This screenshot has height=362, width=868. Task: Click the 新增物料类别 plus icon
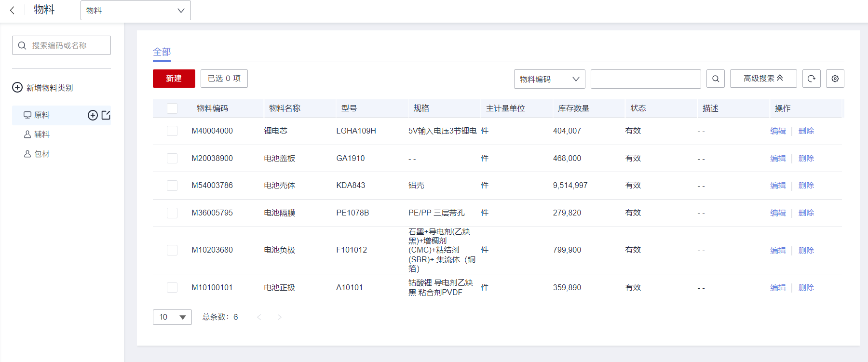[17, 87]
